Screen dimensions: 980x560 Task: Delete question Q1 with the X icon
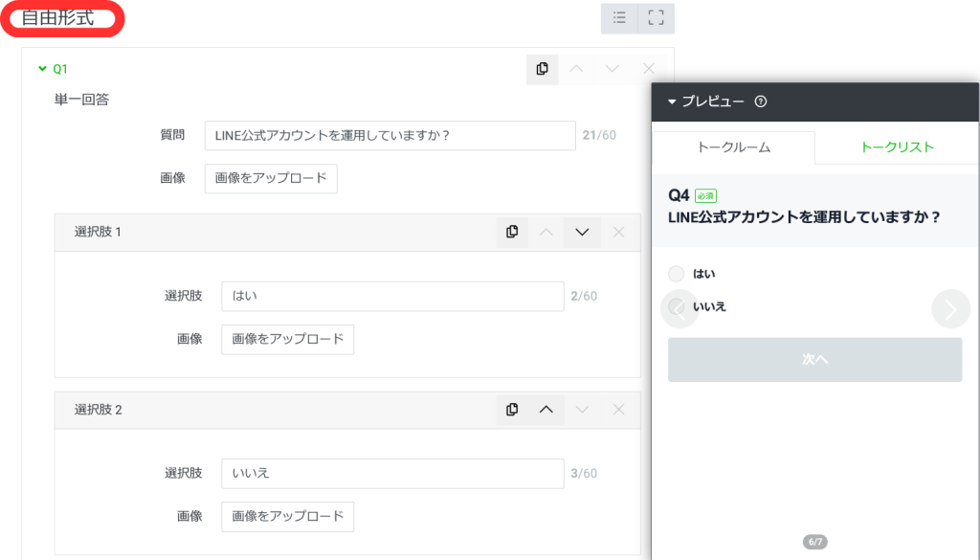648,69
